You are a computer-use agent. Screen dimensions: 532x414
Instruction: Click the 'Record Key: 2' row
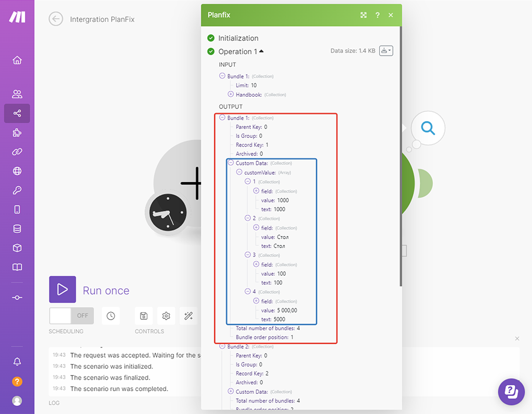252,373
